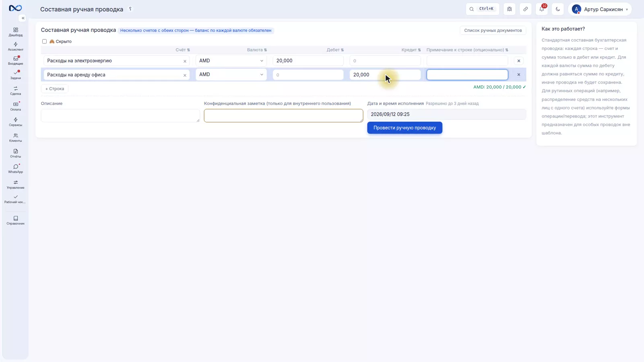Open Оплата in the sidebar

[16, 106]
